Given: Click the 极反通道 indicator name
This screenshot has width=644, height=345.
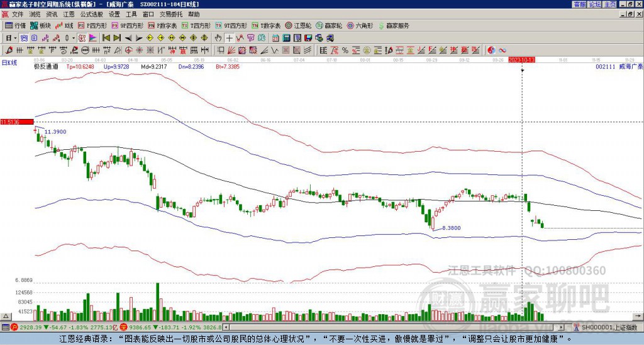Looking at the screenshot, I should (46, 67).
